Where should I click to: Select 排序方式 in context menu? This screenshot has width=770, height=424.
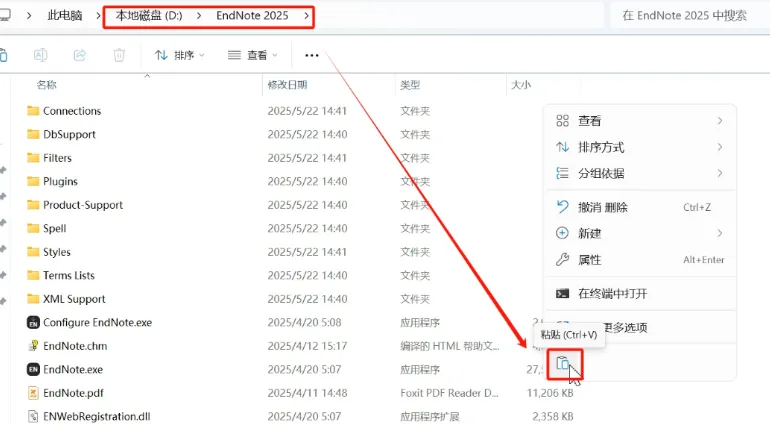[x=640, y=147]
